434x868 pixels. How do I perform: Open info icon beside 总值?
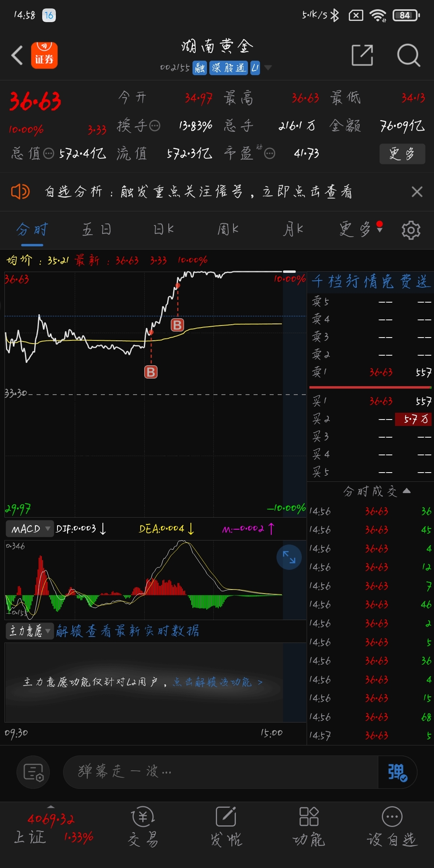[48, 154]
